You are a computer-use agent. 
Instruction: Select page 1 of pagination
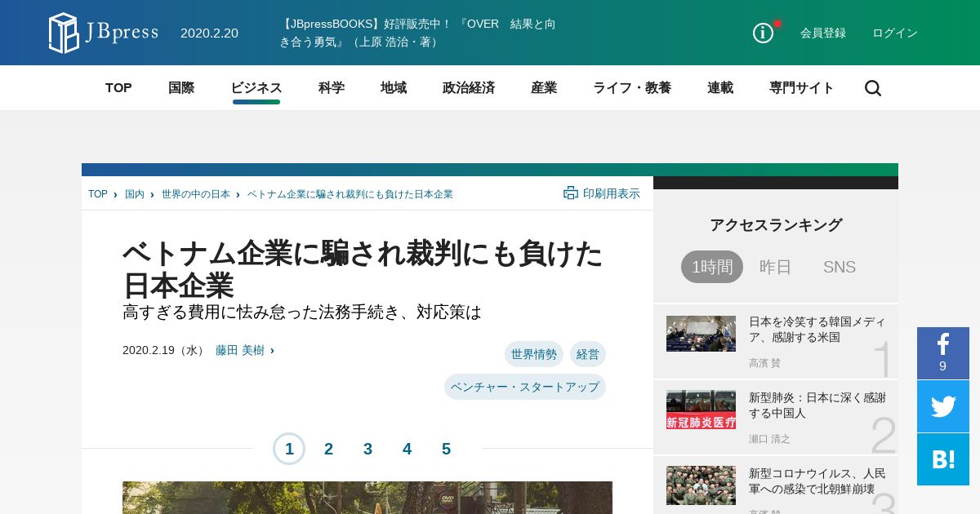click(289, 449)
